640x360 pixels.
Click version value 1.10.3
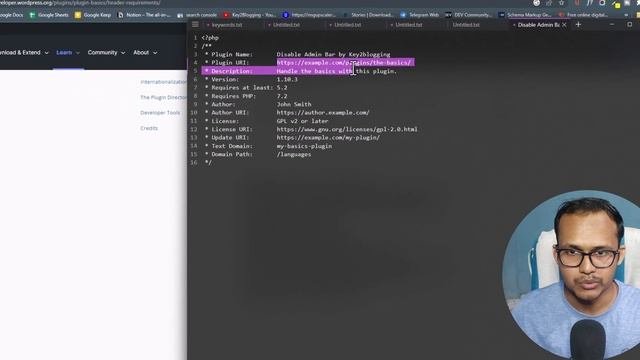click(x=287, y=80)
